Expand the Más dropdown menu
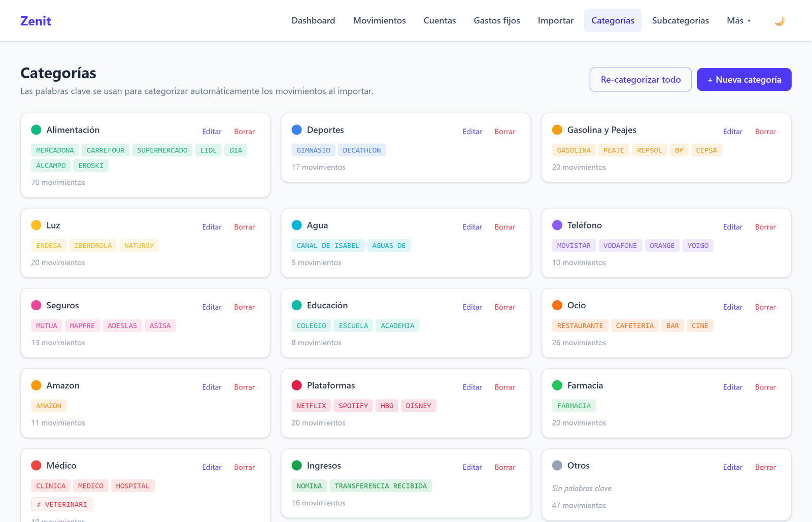The width and height of the screenshot is (812, 522). pyautogui.click(x=738, y=20)
